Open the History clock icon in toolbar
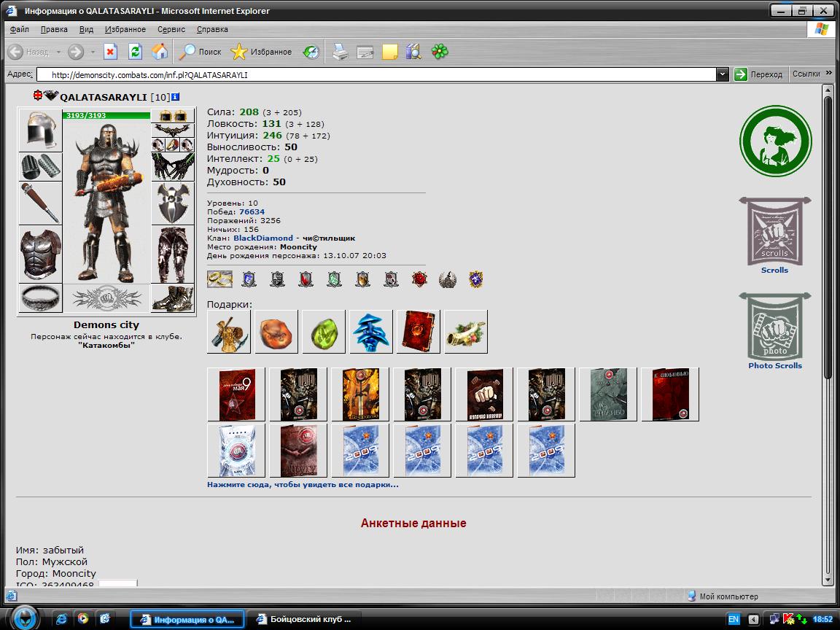Screen dimensions: 840x630 coord(311,52)
